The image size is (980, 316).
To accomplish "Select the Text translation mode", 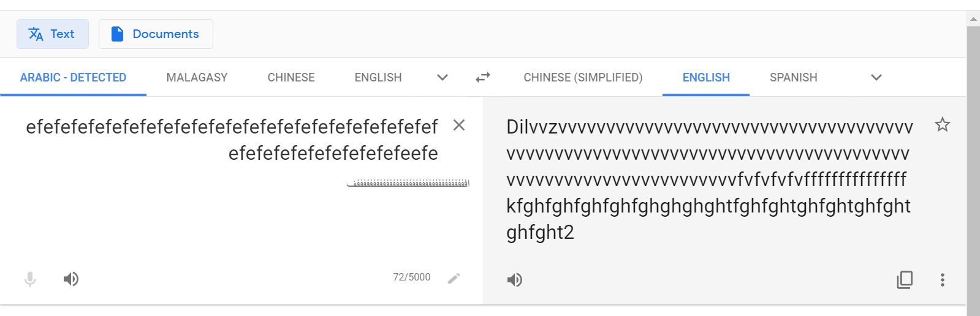I will [x=53, y=34].
